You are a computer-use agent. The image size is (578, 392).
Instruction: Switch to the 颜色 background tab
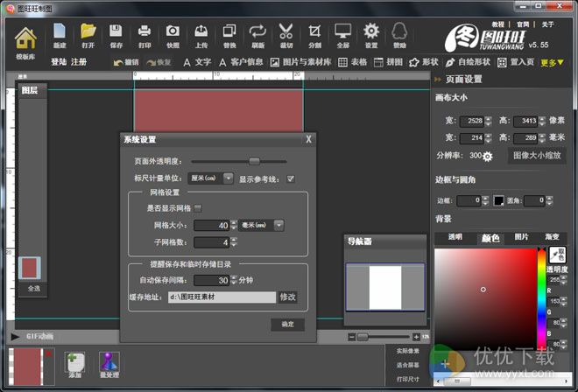[x=490, y=238]
